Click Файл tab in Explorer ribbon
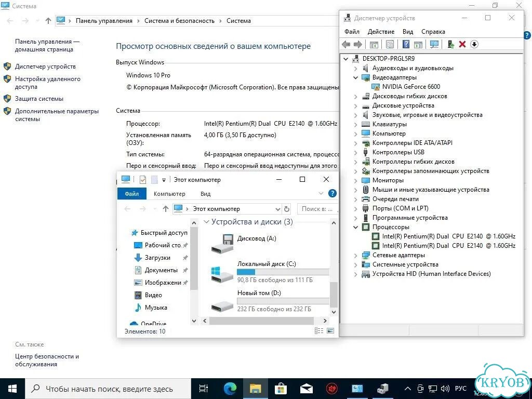 click(131, 194)
